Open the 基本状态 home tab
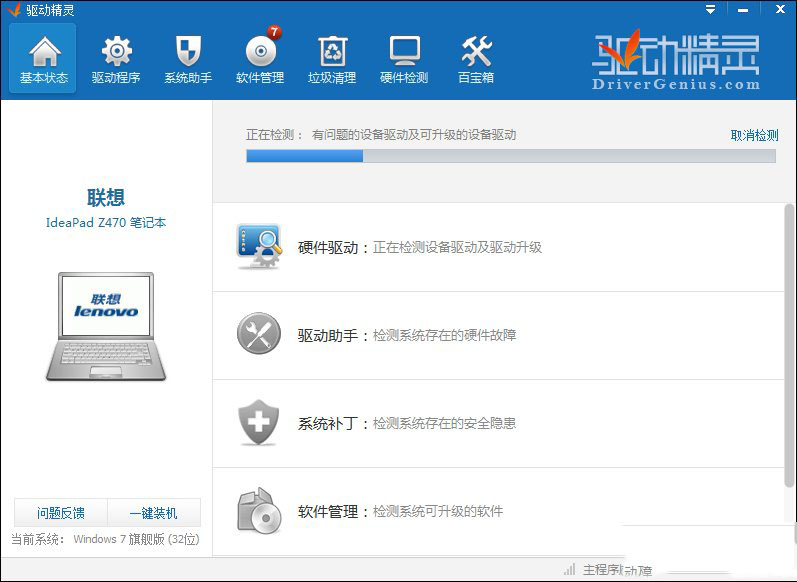Image resolution: width=797 pixels, height=582 pixels. click(43, 58)
